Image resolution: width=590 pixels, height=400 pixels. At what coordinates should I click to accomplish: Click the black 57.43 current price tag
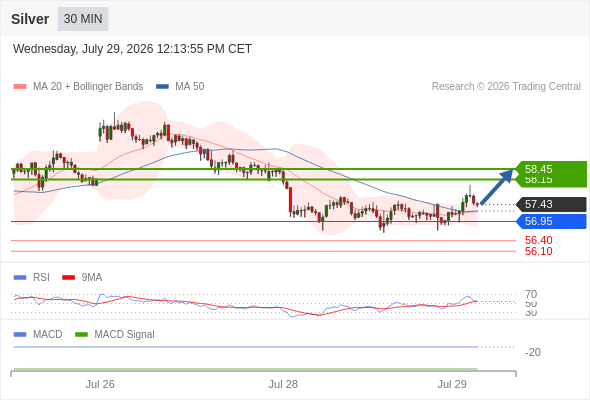(551, 204)
